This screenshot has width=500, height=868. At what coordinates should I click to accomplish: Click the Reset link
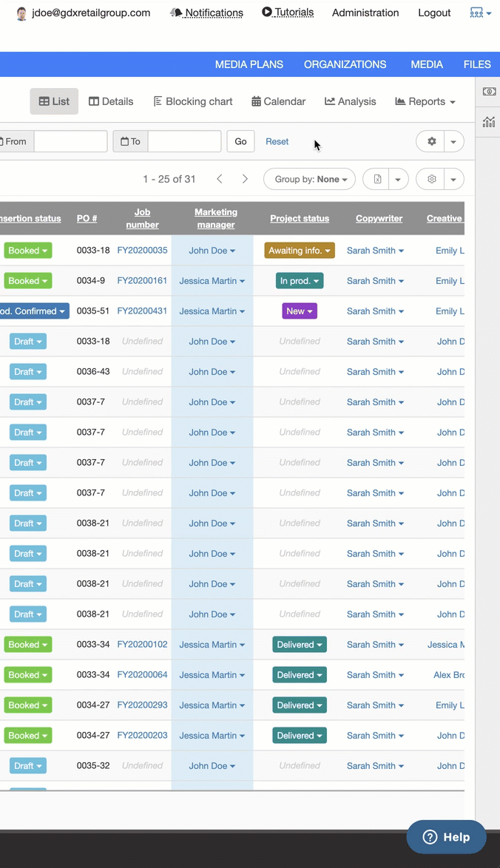[277, 141]
